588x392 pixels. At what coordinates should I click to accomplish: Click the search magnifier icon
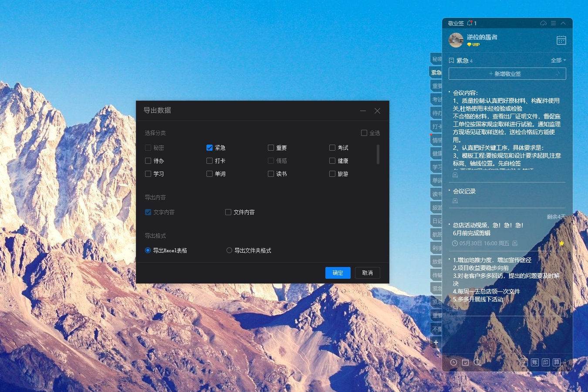477,362
